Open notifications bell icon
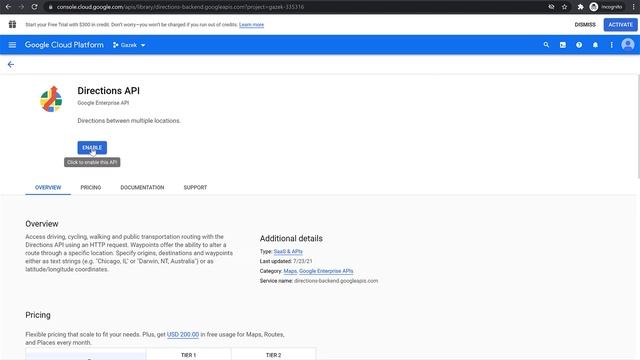640x360 pixels. pyautogui.click(x=595, y=45)
